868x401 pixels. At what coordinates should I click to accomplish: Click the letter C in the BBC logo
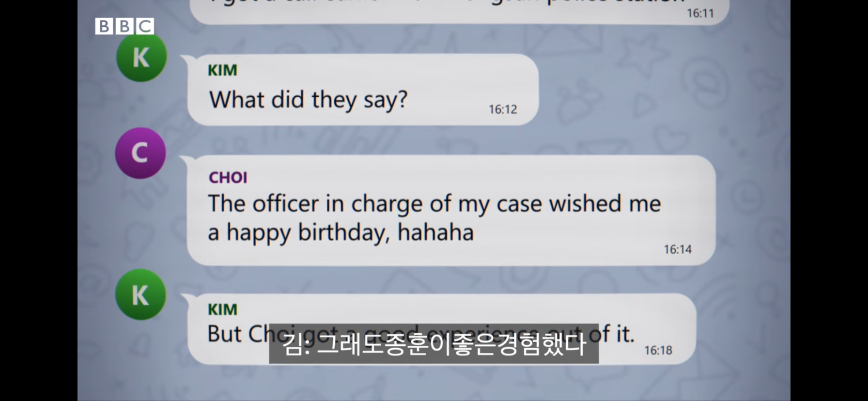click(145, 26)
